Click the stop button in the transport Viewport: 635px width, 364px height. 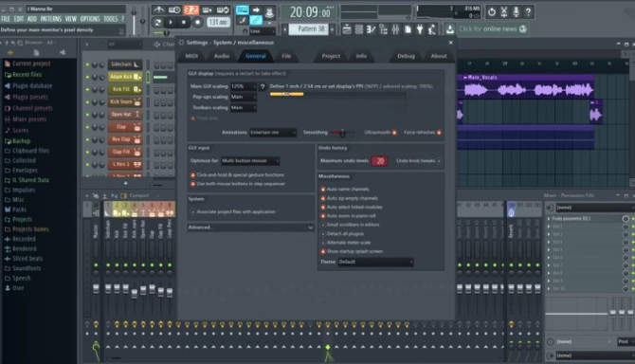click(184, 22)
